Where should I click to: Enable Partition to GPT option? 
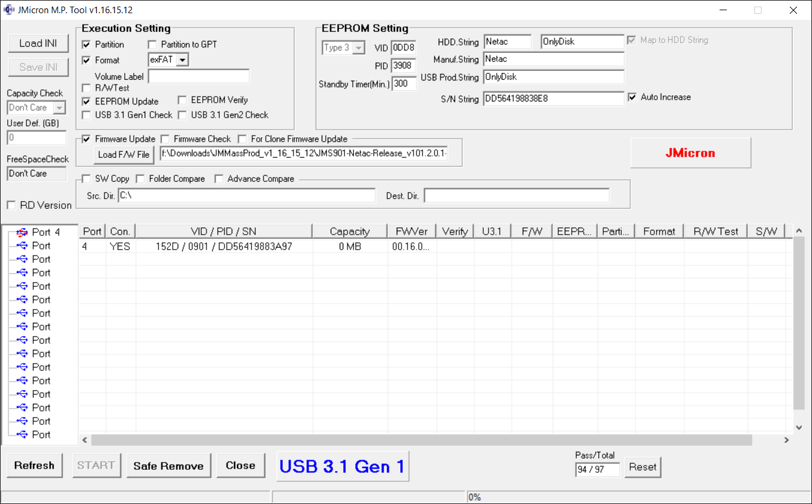click(x=152, y=44)
